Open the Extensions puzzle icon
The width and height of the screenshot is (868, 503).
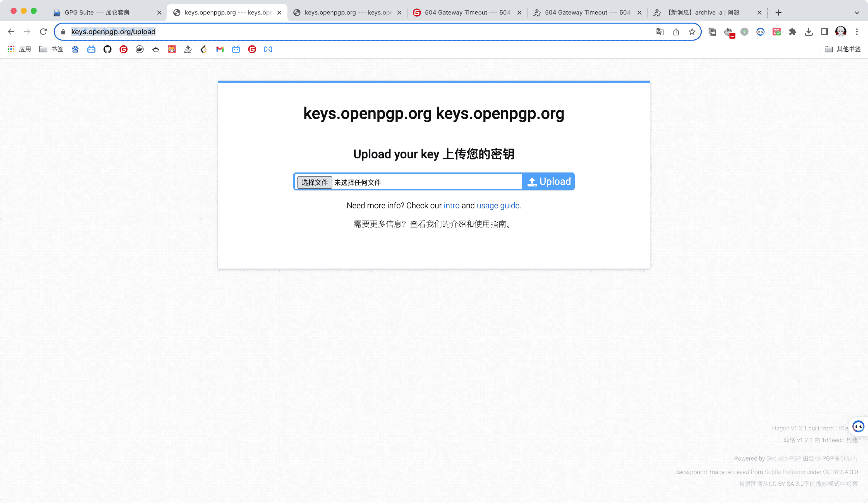pos(793,32)
